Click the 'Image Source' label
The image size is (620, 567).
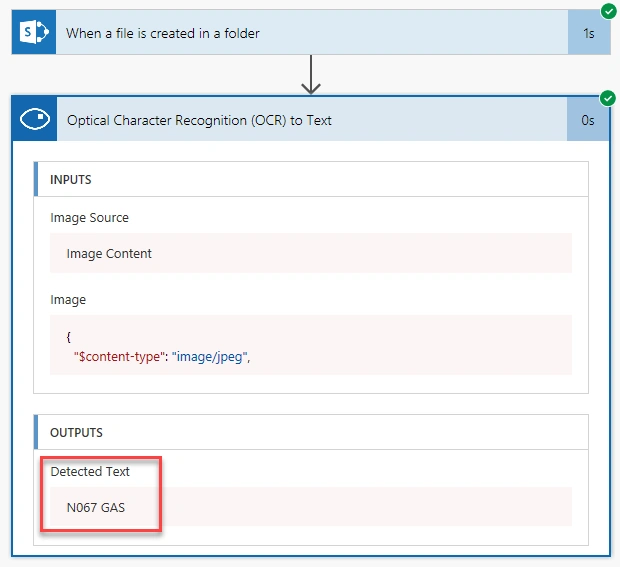89,217
